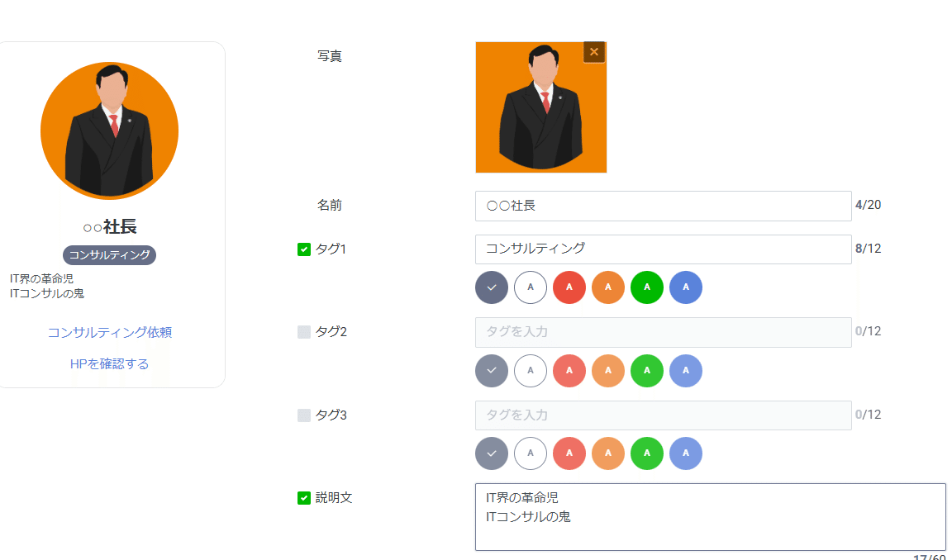Click the HPを確認する link
The height and width of the screenshot is (560, 952).
(x=110, y=364)
